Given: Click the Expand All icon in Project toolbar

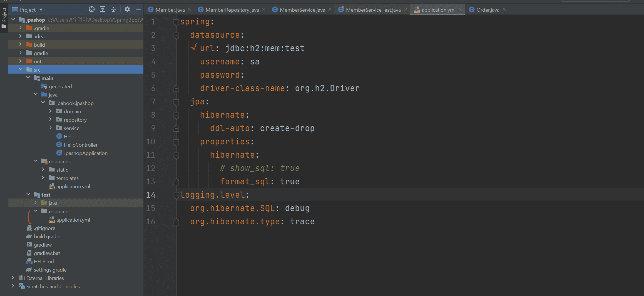Looking at the screenshot, I should coord(103,9).
